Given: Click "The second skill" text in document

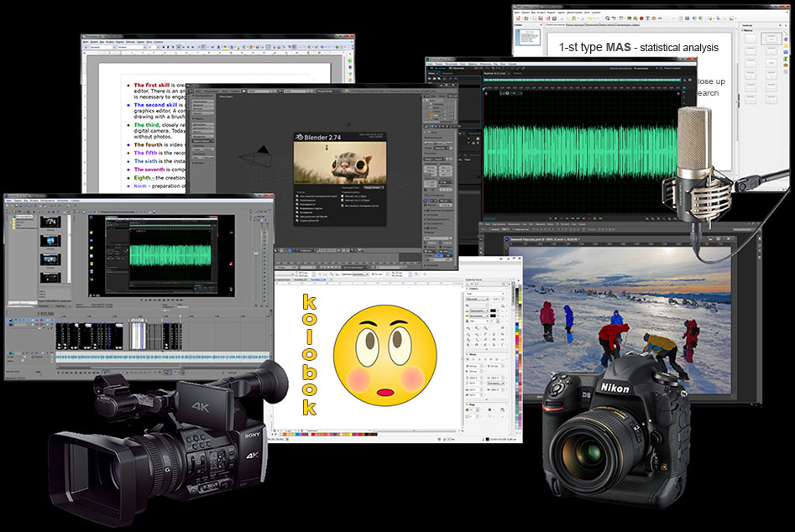Looking at the screenshot, I should coord(155,105).
